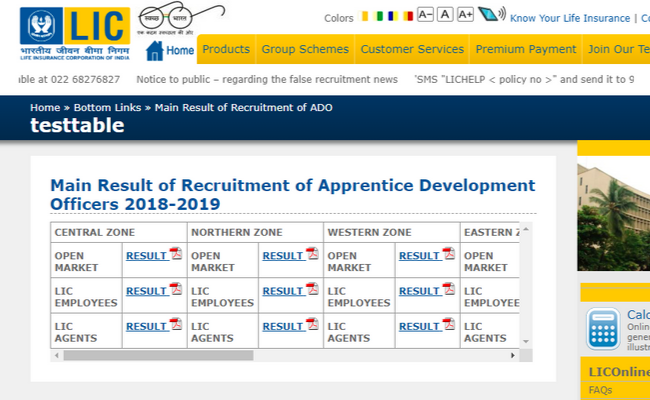This screenshot has width=650, height=400.
Task: Open Western Zone LIC Agents PDF icon
Action: [449, 325]
